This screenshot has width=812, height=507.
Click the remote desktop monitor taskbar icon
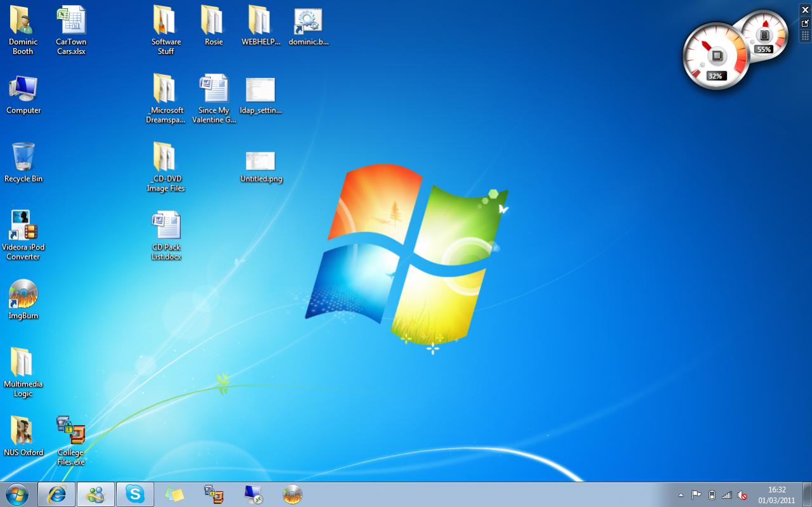point(253,494)
